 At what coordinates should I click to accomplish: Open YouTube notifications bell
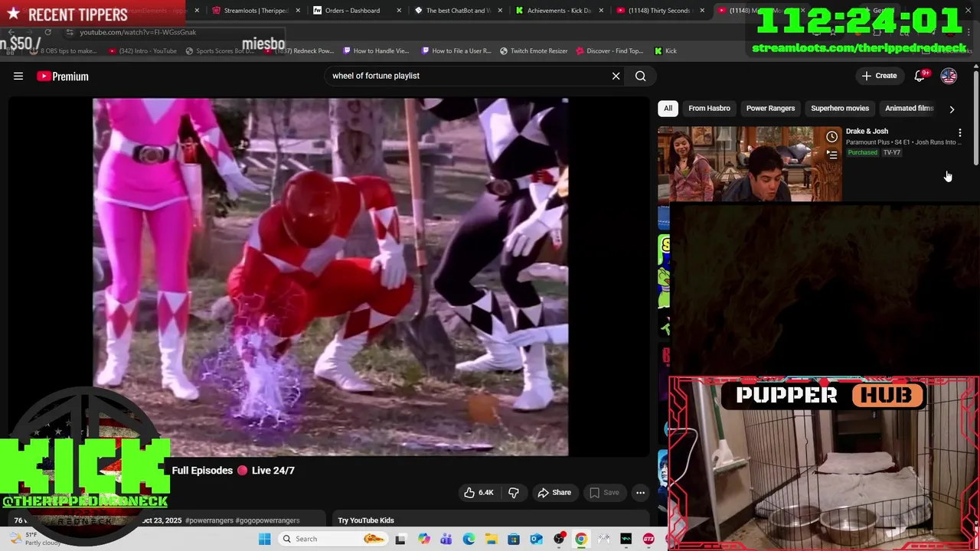pos(920,76)
